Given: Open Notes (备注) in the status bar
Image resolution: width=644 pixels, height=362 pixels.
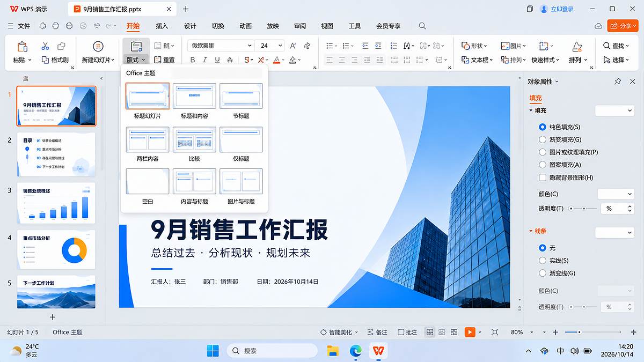Looking at the screenshot, I should coord(377,333).
